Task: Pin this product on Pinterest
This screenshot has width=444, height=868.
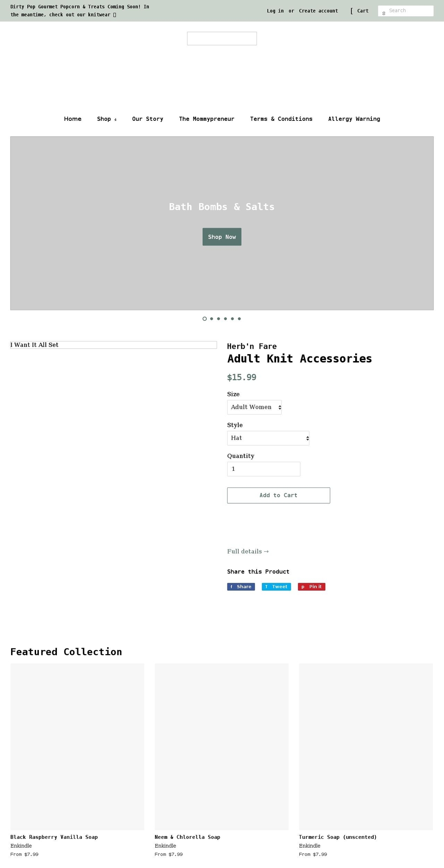Action: (x=311, y=587)
